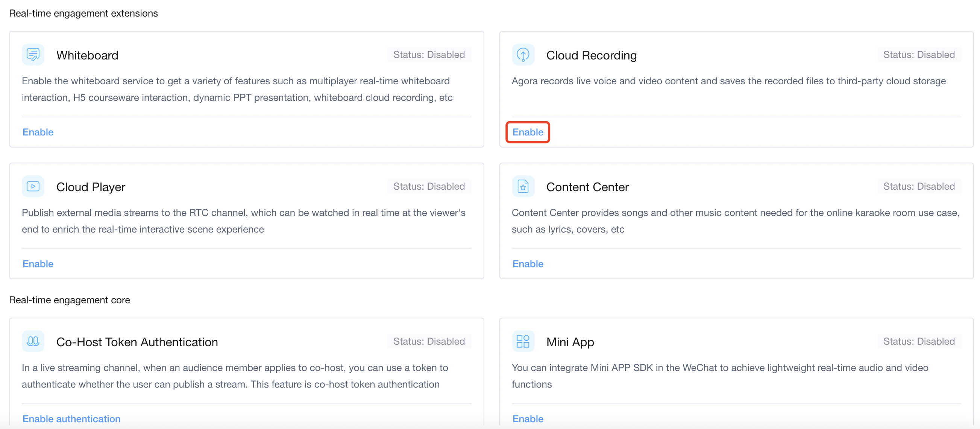Click the Whiteboard card title
Image resolution: width=980 pixels, height=429 pixels.
click(x=88, y=56)
